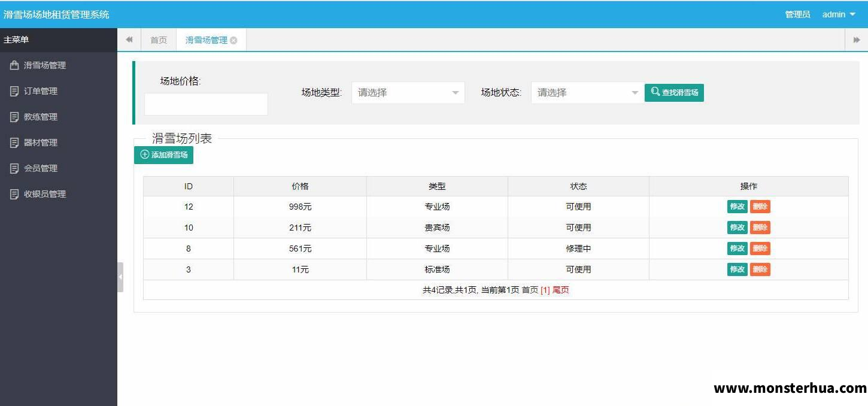Viewport: 868px width, 406px height.
Task: Click 删除 for the row with ID 8
Action: (x=760, y=249)
